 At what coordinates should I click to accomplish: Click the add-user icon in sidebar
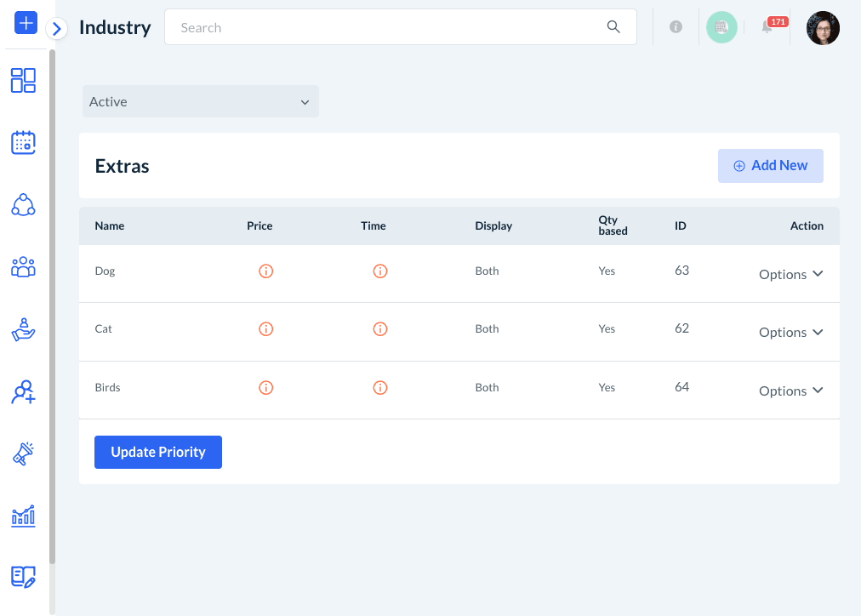[x=23, y=391]
